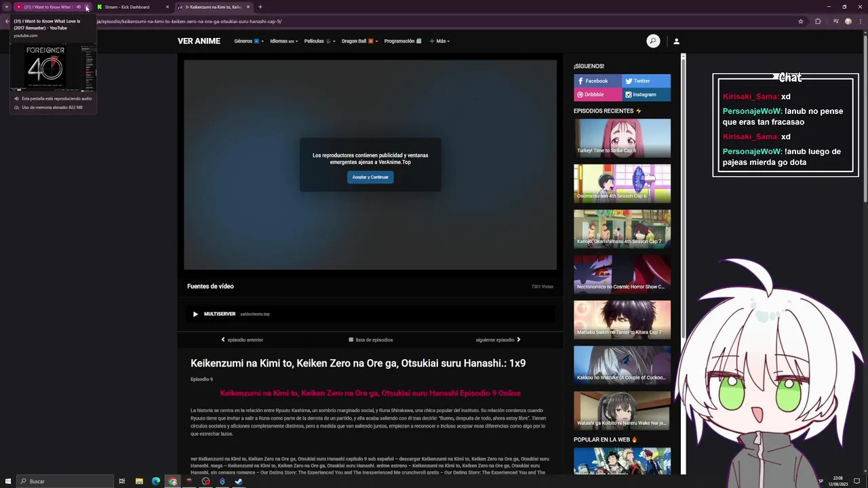Open the Instagram social button
This screenshot has width=868, height=488.
[x=647, y=95]
